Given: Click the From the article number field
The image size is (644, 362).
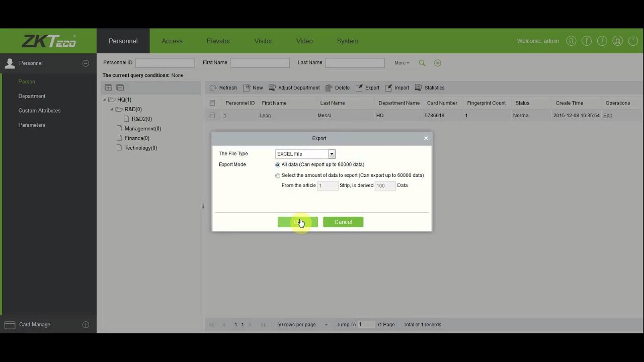Looking at the screenshot, I should [328, 186].
